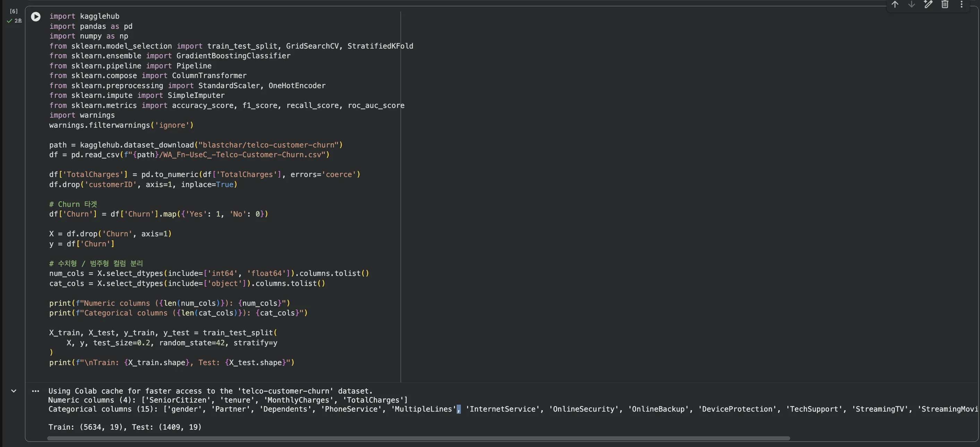
Task: Collapse the cell output chevron
Action: click(14, 391)
